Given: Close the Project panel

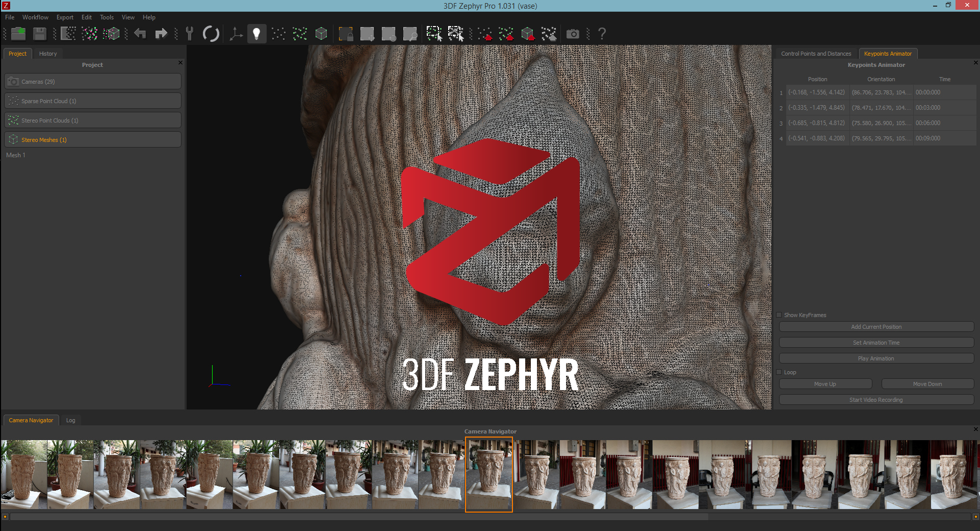Looking at the screenshot, I should click(x=180, y=62).
